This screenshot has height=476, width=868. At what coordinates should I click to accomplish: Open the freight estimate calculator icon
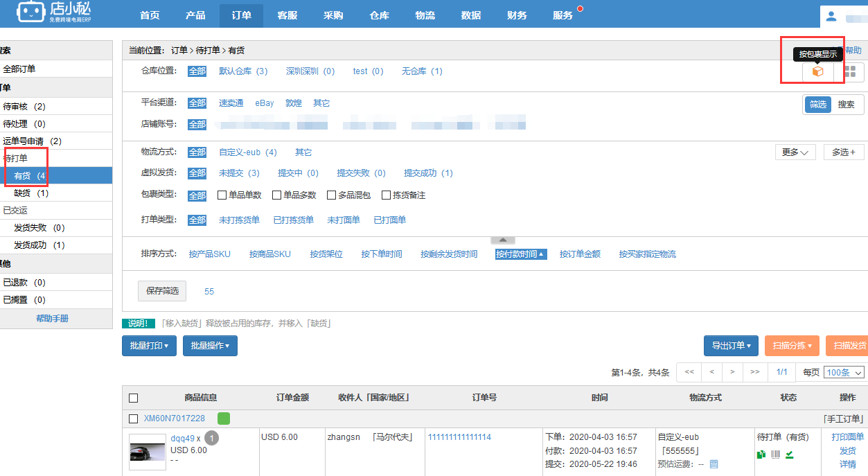[714, 464]
